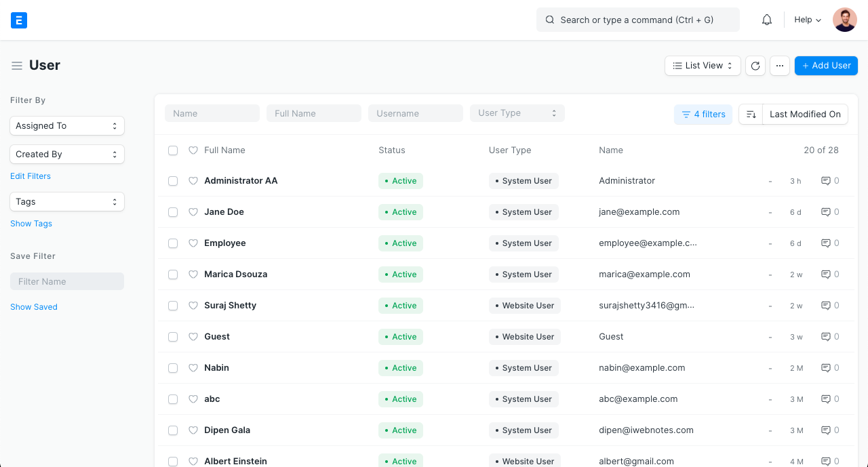Expand the Assigned To filter dropdown
This screenshot has height=467, width=868.
tap(66, 125)
